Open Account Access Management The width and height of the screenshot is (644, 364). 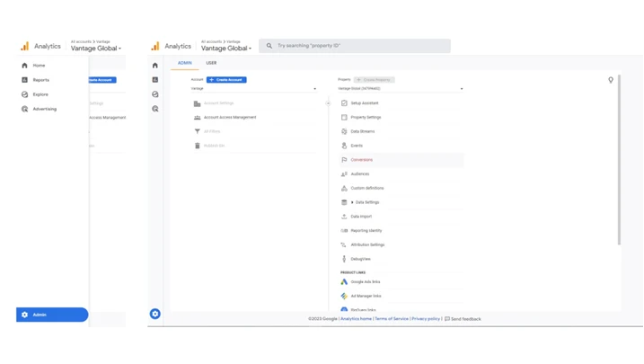pos(230,118)
